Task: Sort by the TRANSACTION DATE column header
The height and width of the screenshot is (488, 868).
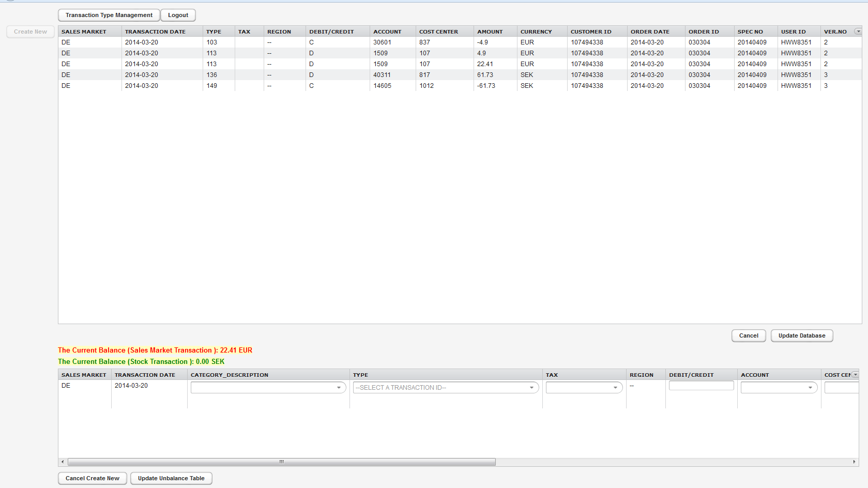Action: pos(155,32)
